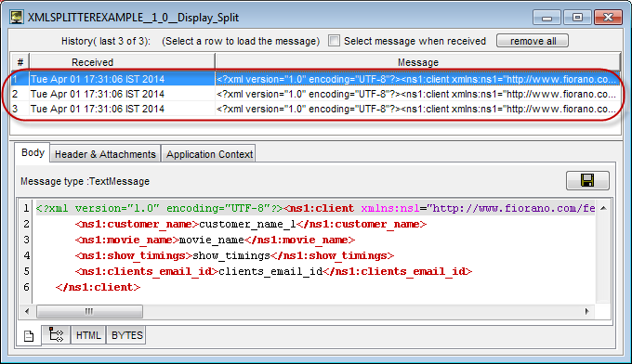Click the scroll-up arrow in message body
This screenshot has height=364, width=632.
tap(603, 208)
